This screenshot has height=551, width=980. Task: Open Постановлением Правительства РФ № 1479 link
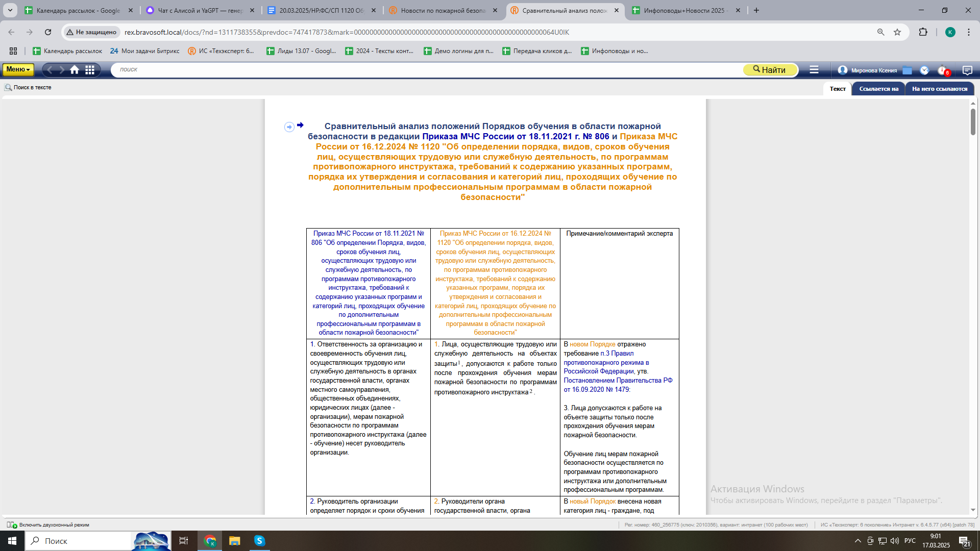[x=618, y=385]
